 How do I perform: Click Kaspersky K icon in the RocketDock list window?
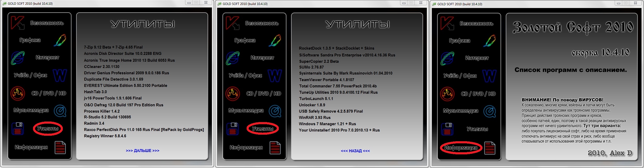[x=232, y=23]
